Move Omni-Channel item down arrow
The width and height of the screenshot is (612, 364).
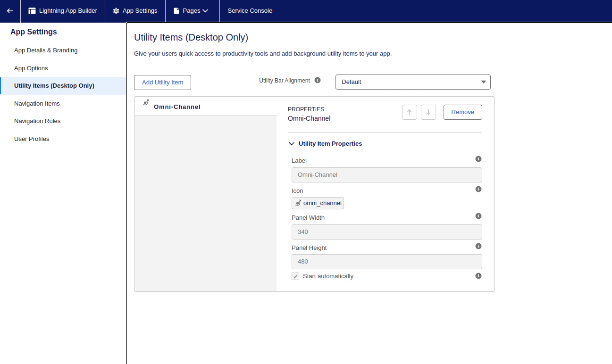[428, 112]
